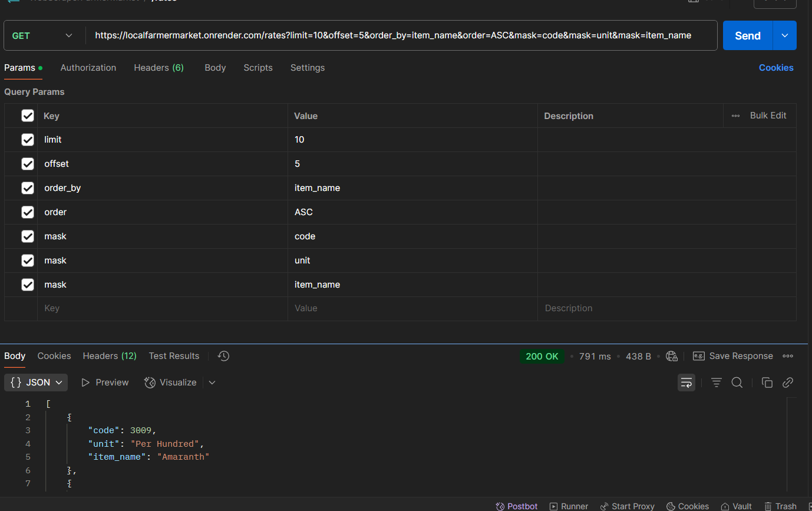Expand the Visualize options chevron
This screenshot has height=511, width=812.
click(212, 383)
